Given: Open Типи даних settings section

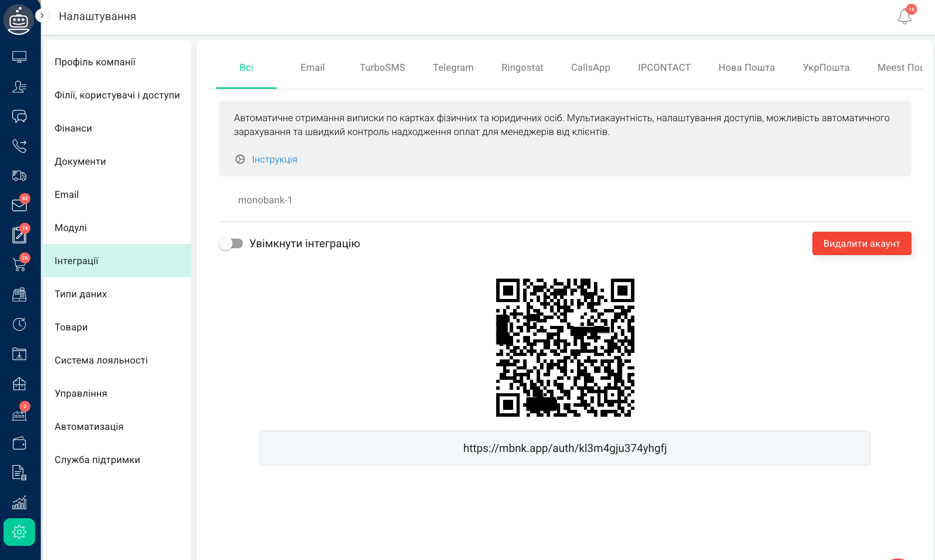Looking at the screenshot, I should pyautogui.click(x=117, y=294).
